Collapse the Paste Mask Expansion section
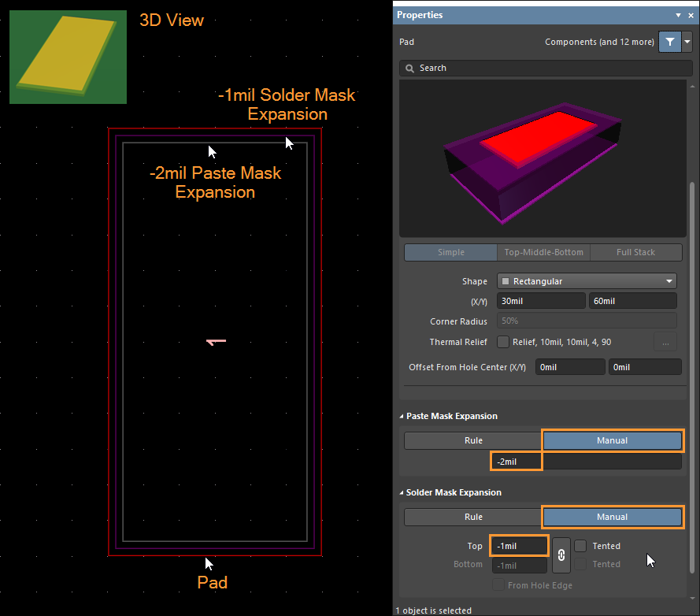Screen dimensions: 700x616 (402, 416)
